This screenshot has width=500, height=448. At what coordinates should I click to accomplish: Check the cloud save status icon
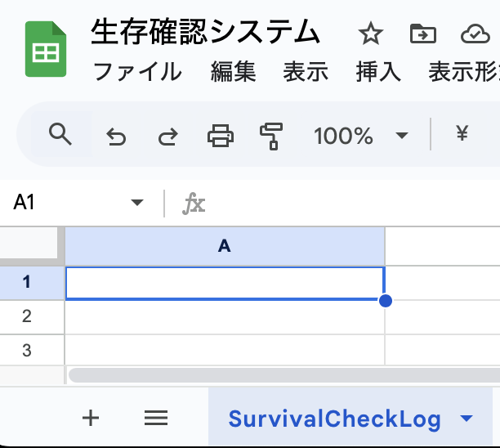pos(475,34)
